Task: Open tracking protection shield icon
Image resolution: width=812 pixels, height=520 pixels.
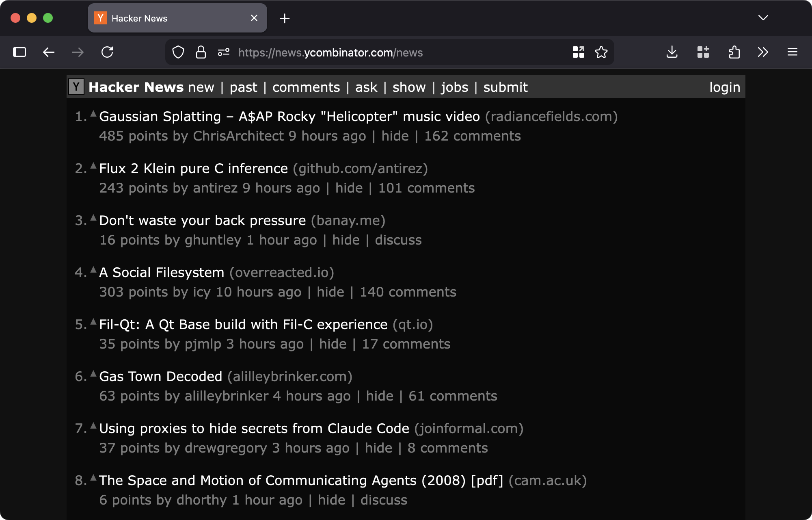Action: pyautogui.click(x=178, y=52)
